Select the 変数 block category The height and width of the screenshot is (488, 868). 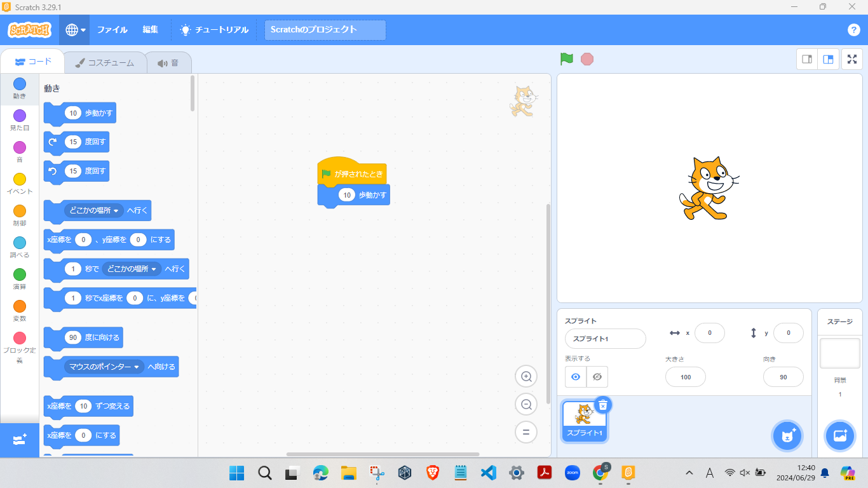(x=20, y=311)
